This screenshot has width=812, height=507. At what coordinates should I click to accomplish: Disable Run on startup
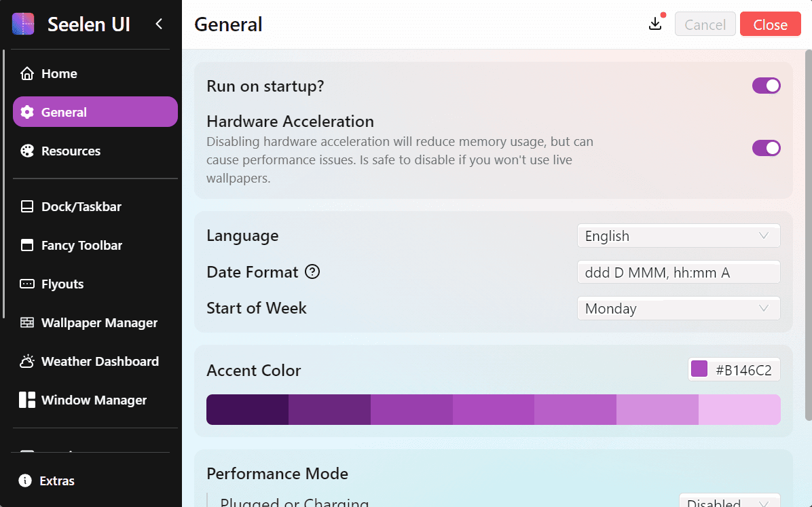tap(767, 86)
